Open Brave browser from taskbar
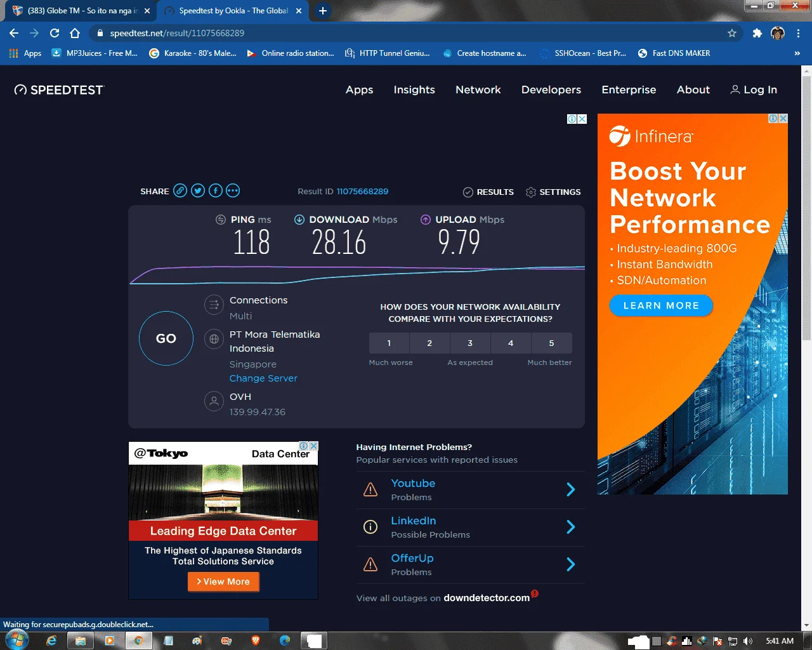The height and width of the screenshot is (650, 812). pos(256,640)
